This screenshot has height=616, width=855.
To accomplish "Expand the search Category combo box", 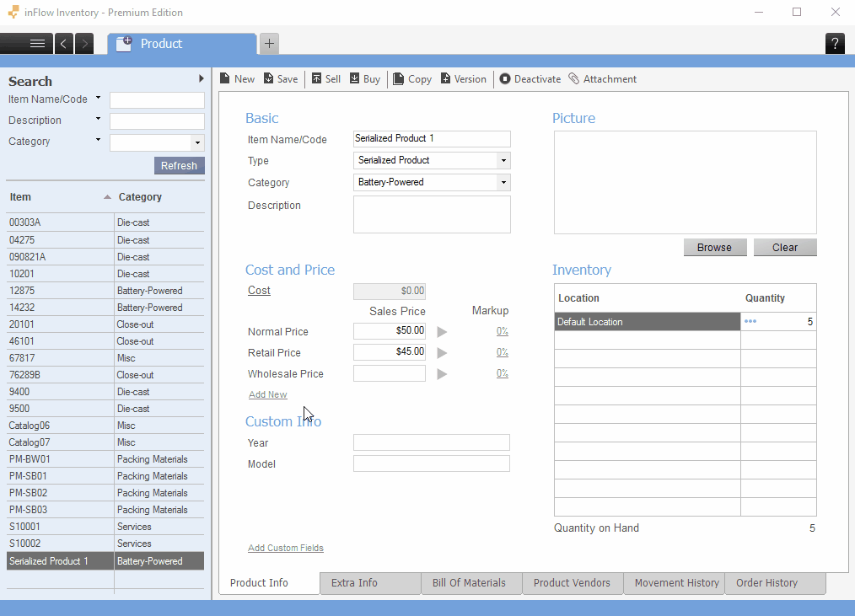I will point(197,142).
